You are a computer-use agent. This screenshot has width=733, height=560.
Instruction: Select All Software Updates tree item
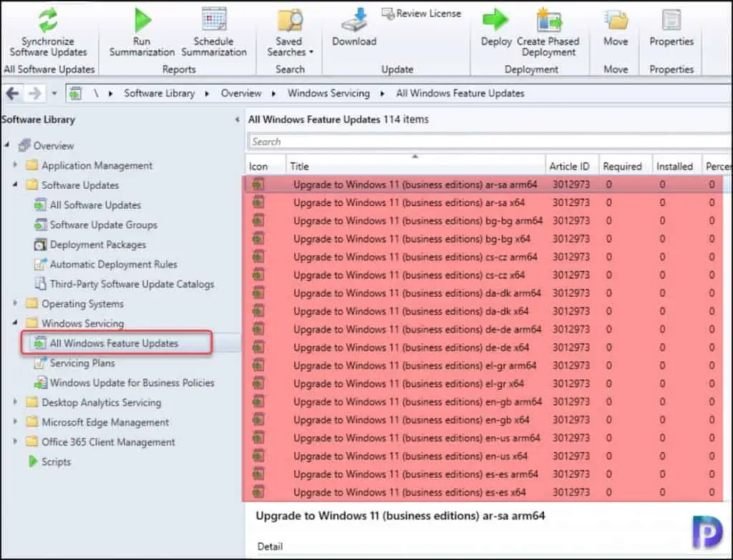(95, 205)
